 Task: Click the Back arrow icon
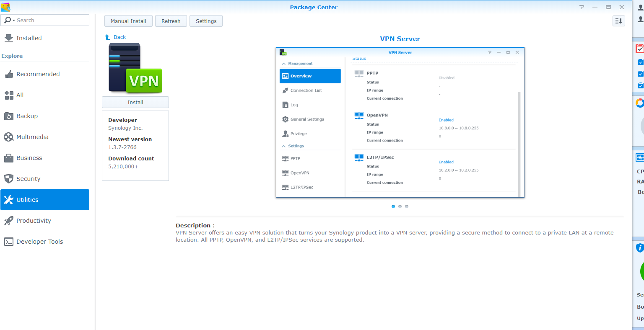[107, 37]
